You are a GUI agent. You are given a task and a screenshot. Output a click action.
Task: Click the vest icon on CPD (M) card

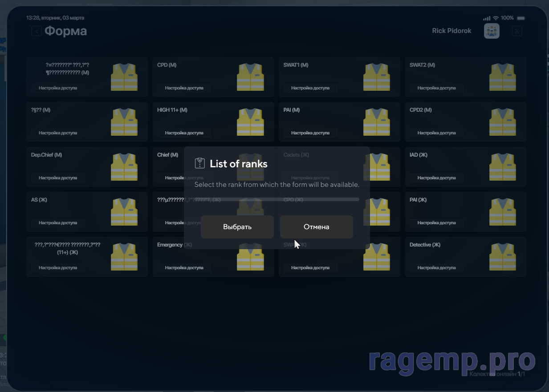250,77
